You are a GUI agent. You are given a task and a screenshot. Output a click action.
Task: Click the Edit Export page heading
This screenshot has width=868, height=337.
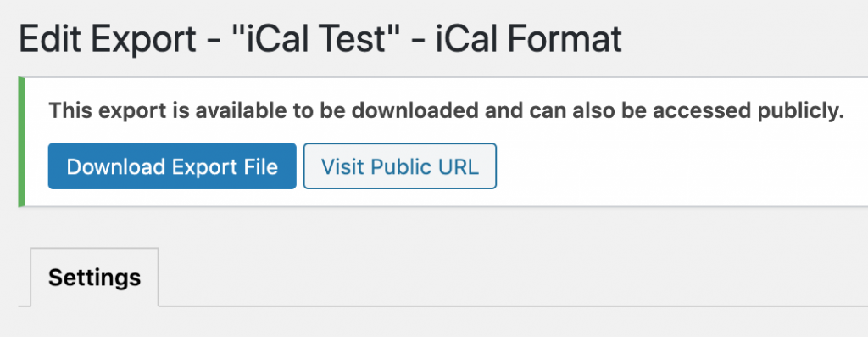tap(320, 39)
